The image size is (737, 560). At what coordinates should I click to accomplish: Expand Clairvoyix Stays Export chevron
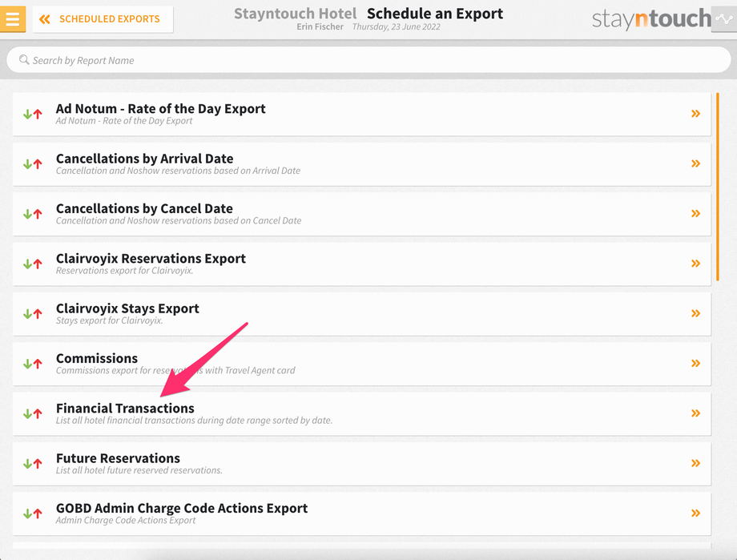coord(695,313)
